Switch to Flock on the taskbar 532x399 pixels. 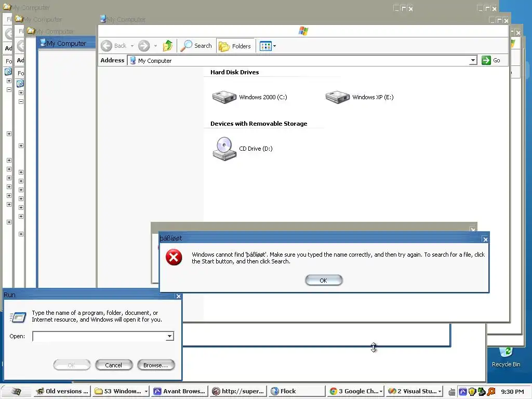[297, 391]
